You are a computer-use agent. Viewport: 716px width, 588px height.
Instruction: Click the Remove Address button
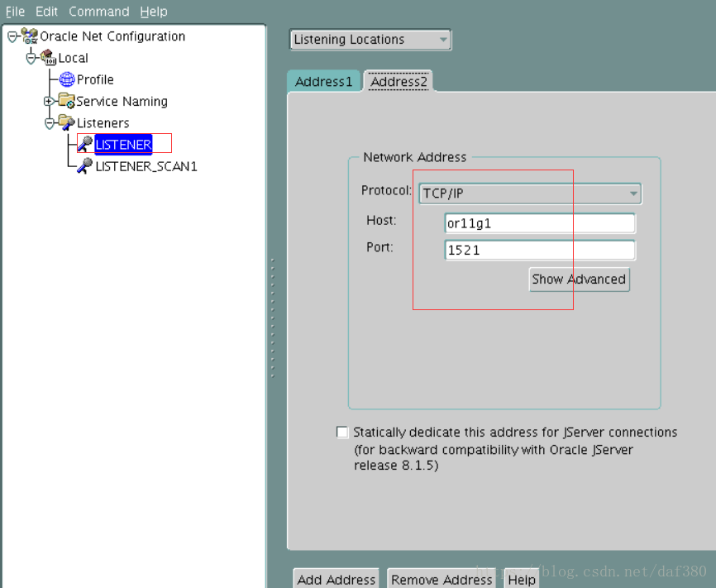pos(442,580)
